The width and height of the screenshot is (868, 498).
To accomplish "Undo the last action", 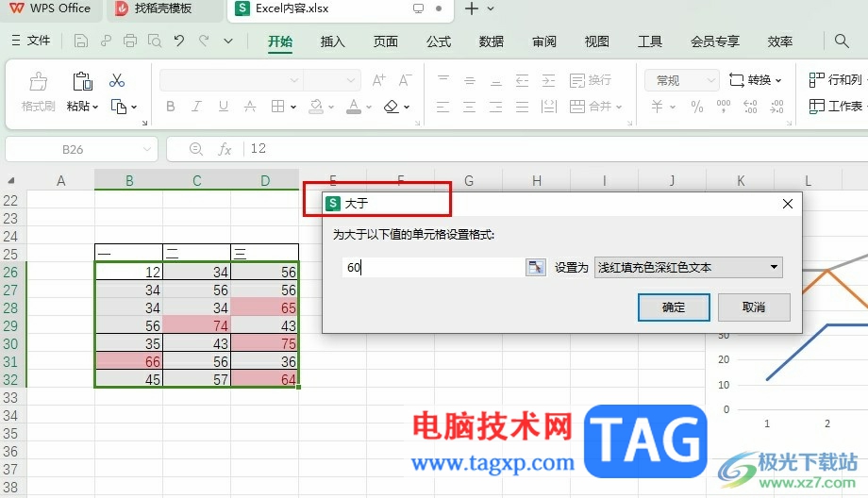I will (x=179, y=41).
